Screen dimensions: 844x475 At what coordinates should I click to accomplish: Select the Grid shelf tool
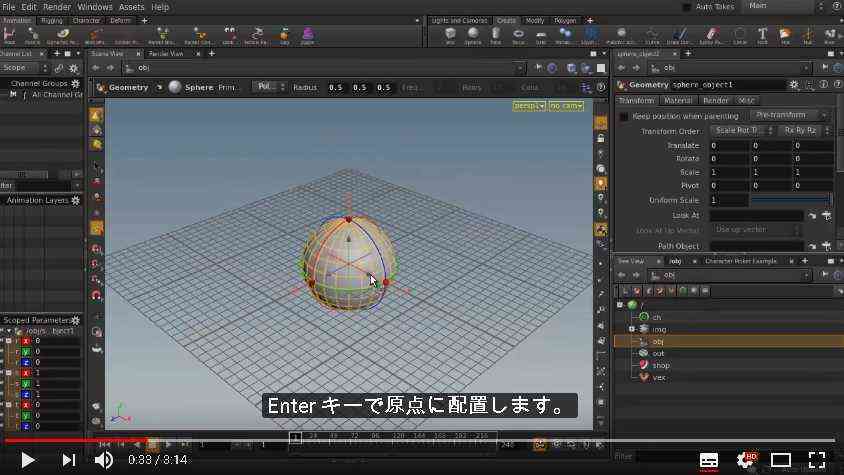tap(541, 36)
